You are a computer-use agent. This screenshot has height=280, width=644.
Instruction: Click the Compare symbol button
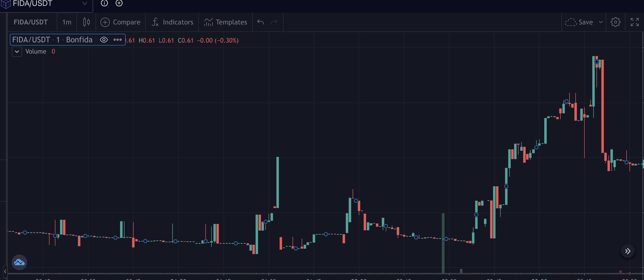click(x=121, y=22)
